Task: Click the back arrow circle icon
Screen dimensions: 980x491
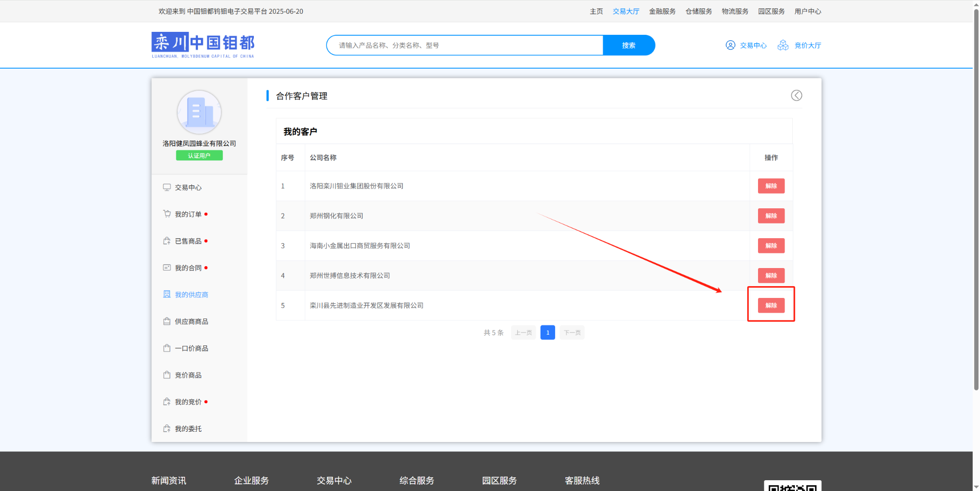Action: coord(796,96)
